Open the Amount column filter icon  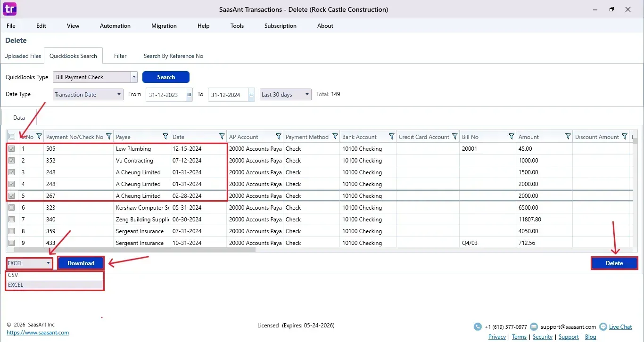pyautogui.click(x=568, y=137)
